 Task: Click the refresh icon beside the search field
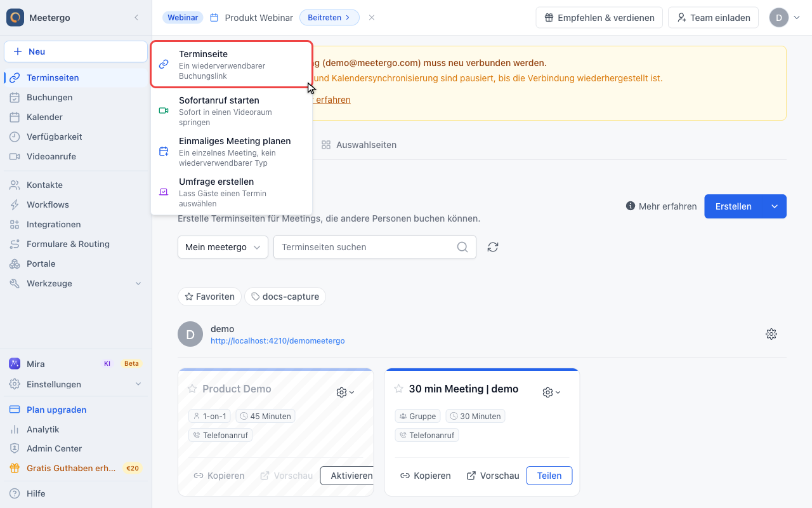click(493, 247)
